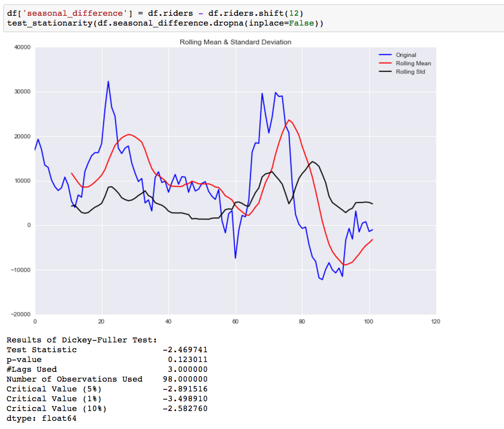Click the shift(12) argument in code
Image resolution: width=504 pixels, height=429 pixels.
294,14
